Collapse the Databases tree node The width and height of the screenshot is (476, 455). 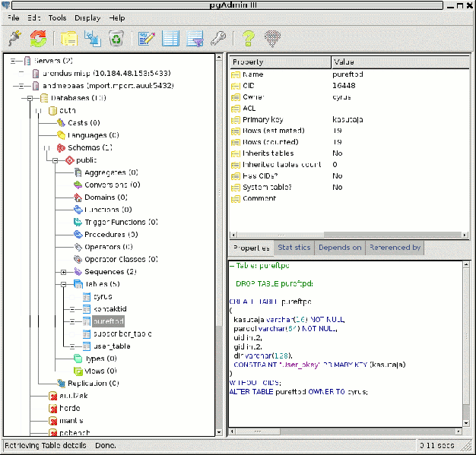pyautogui.click(x=30, y=98)
